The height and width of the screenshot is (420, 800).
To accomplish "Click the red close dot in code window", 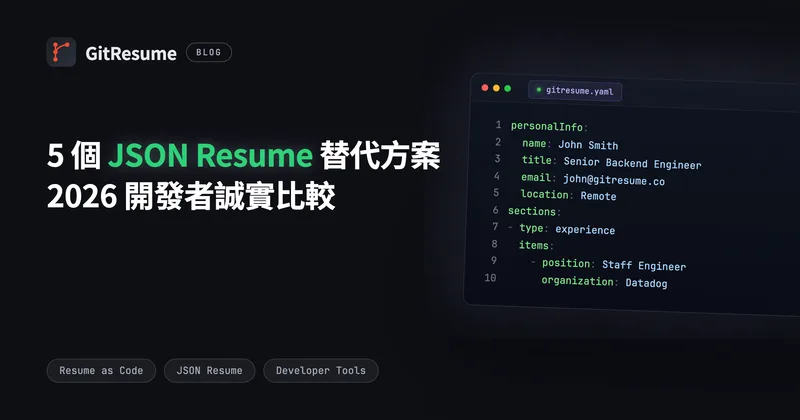I will point(485,88).
